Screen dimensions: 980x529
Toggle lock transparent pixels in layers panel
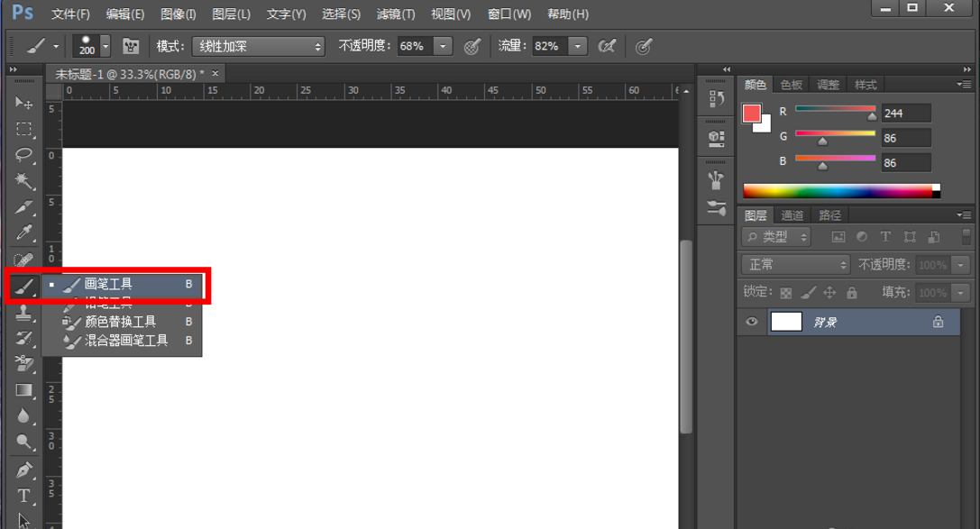click(x=786, y=293)
